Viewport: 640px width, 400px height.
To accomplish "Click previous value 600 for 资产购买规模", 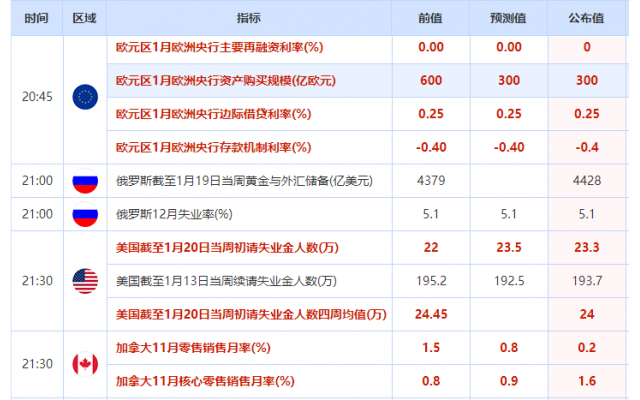I will tap(431, 80).
